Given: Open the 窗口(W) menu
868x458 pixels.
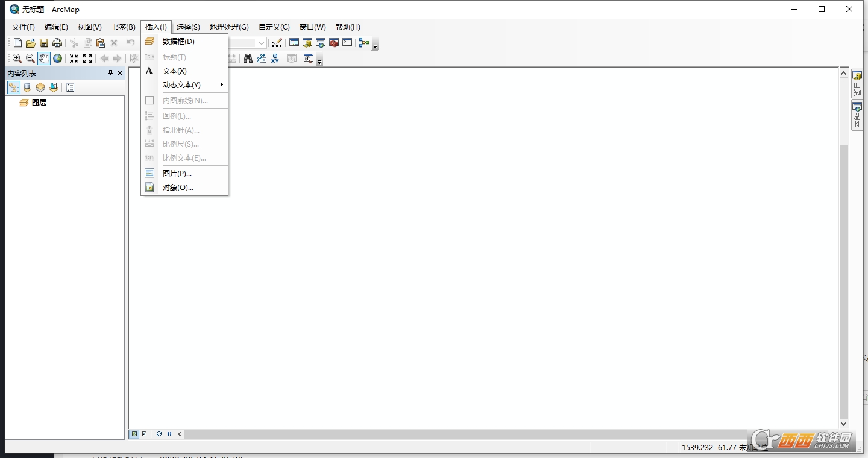Looking at the screenshot, I should point(313,27).
